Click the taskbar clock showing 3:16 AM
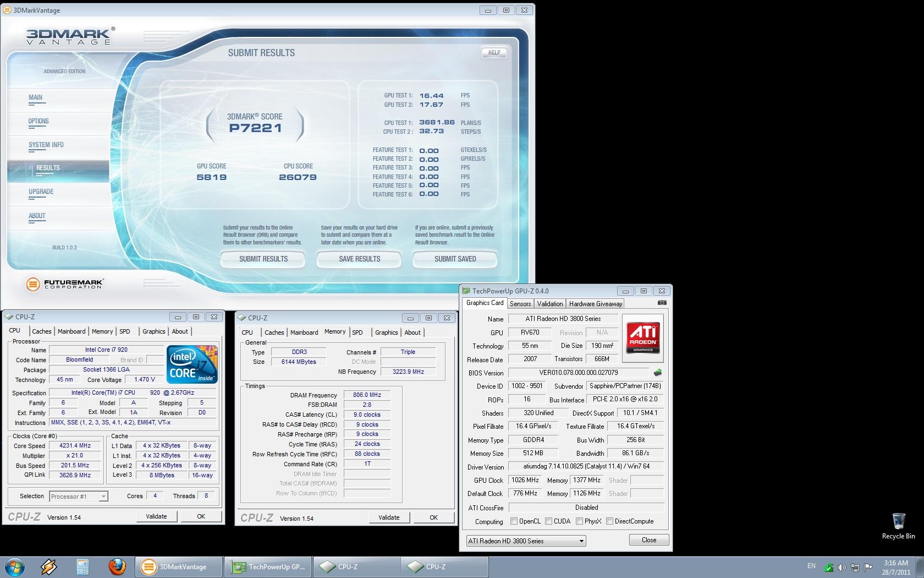The width and height of the screenshot is (924, 578). (896, 567)
